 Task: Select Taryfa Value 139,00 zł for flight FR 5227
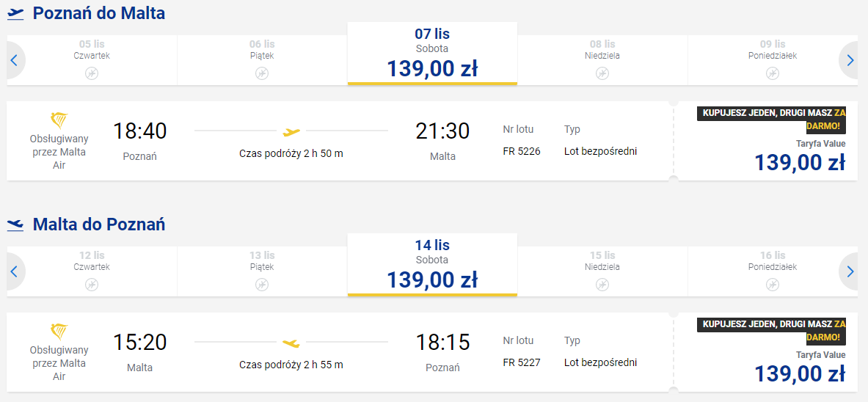coord(800,373)
